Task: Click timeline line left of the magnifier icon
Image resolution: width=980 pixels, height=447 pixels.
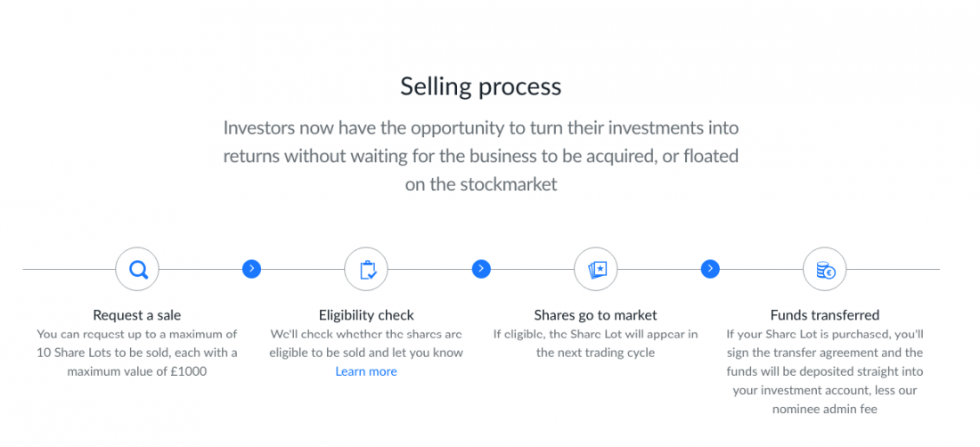Action: pyautogui.click(x=69, y=270)
